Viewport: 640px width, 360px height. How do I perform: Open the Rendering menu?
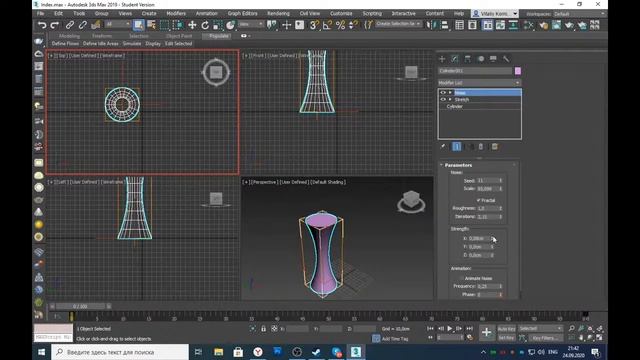pyautogui.click(x=278, y=13)
